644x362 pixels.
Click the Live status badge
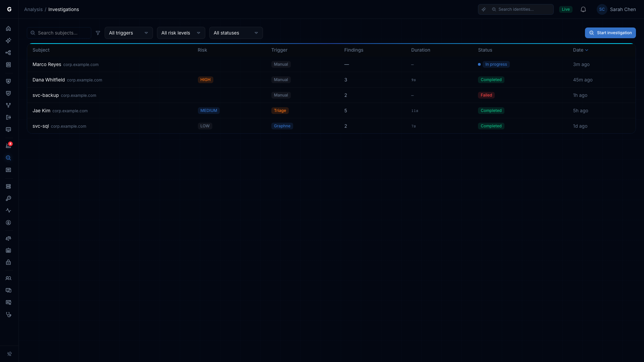(566, 9)
